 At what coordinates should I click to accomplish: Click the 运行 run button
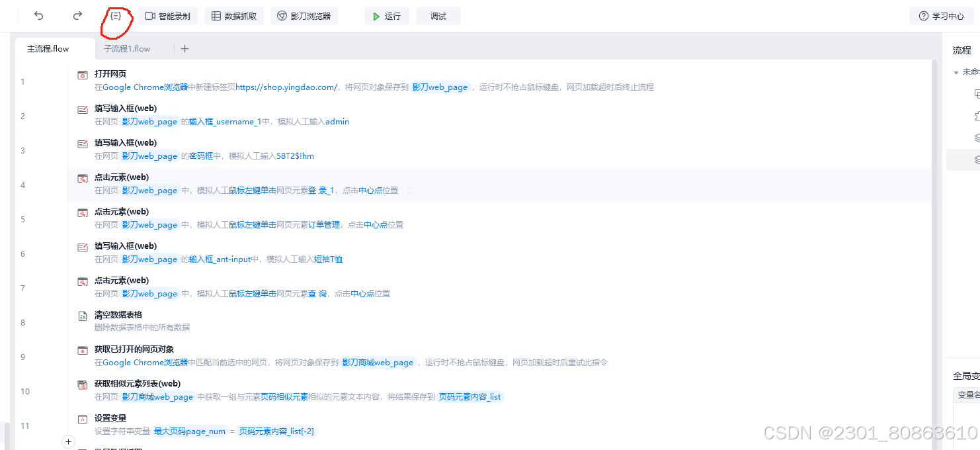(x=387, y=16)
